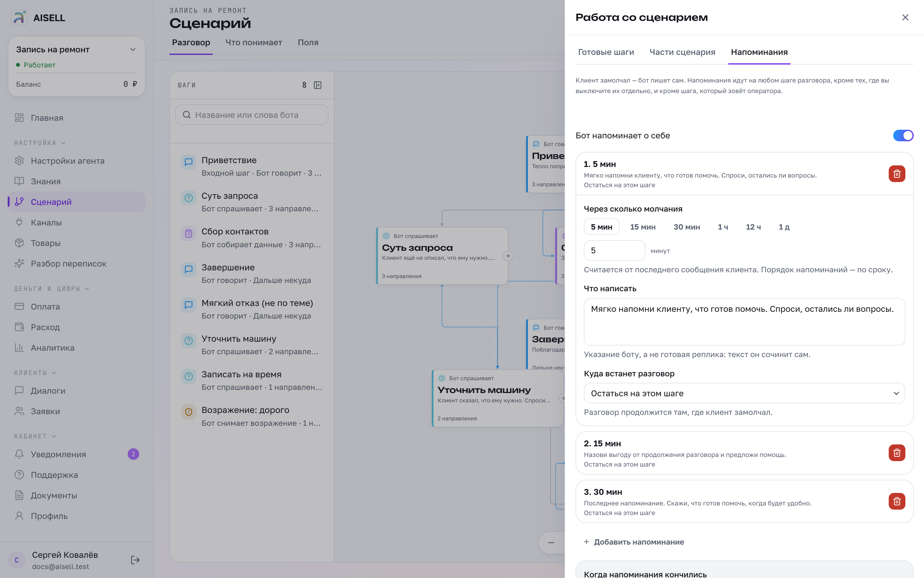Image resolution: width=924 pixels, height=578 pixels.
Task: Click the AISELL logo icon
Action: pyautogui.click(x=19, y=18)
